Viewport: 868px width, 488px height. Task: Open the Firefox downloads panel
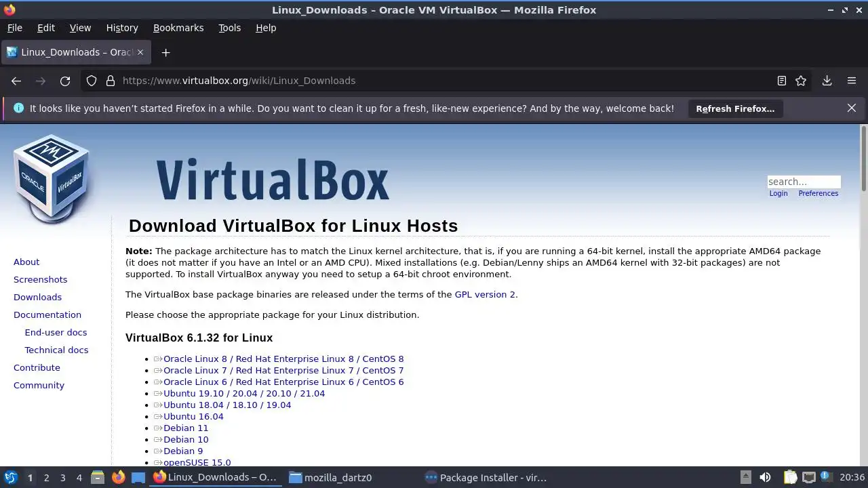pyautogui.click(x=827, y=81)
